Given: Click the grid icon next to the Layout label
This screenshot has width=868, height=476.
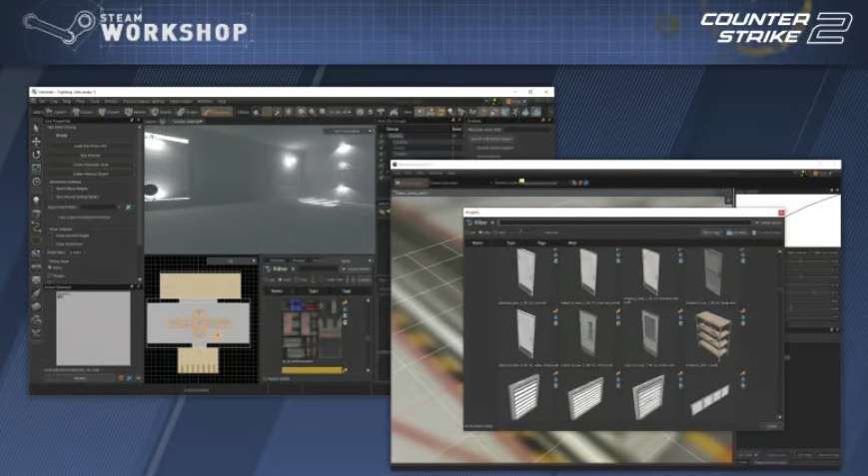Looking at the screenshot, I should click(162, 122).
